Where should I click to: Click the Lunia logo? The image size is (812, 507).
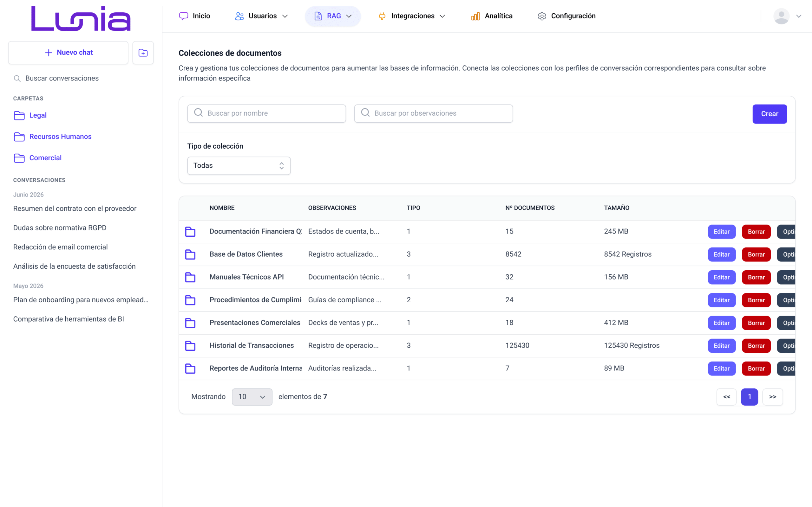81,18
